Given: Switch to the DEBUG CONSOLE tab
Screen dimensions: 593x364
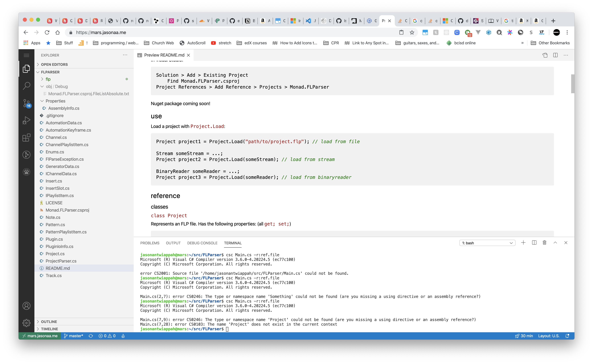Looking at the screenshot, I should 202,243.
